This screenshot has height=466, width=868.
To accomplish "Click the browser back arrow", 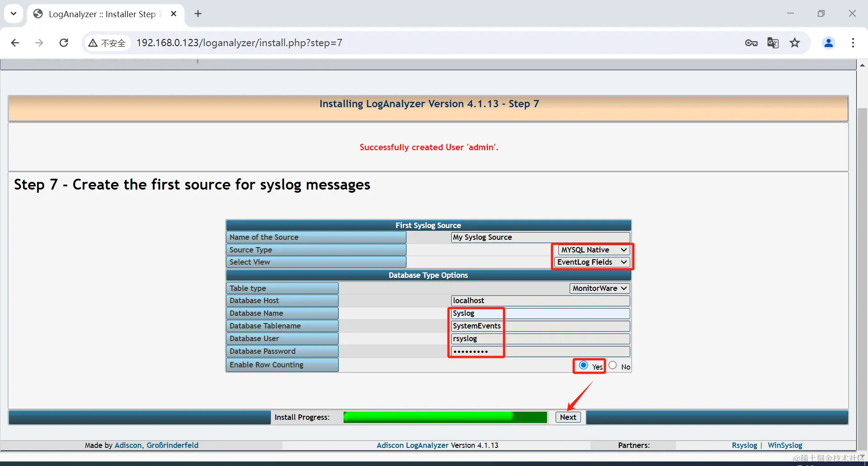I will tap(15, 43).
